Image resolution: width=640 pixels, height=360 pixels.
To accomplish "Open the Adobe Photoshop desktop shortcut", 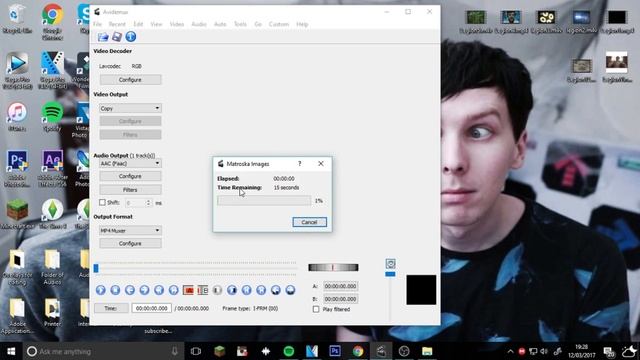I will [x=17, y=168].
